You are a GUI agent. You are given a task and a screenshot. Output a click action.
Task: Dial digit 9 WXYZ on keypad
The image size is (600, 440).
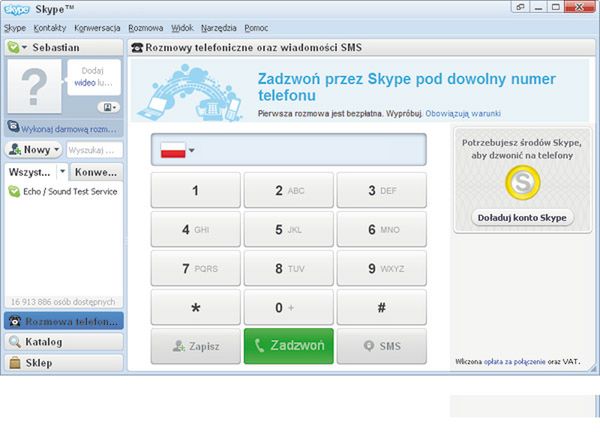pyautogui.click(x=382, y=268)
